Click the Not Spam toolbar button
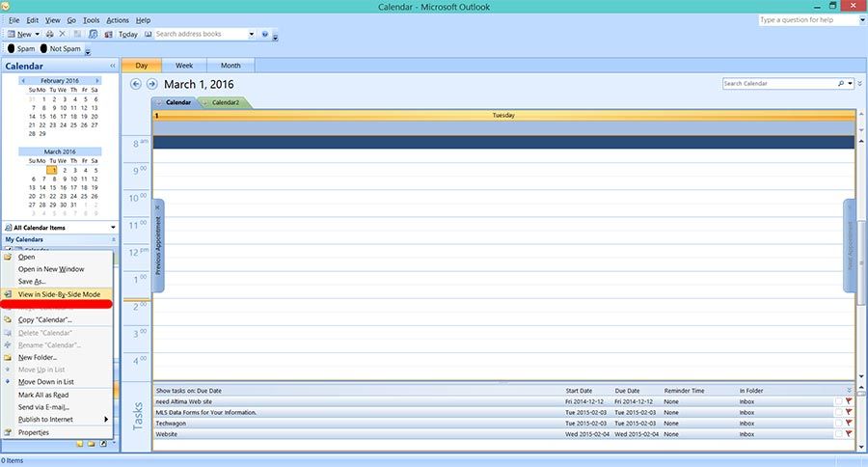868x467 pixels. [x=61, y=49]
